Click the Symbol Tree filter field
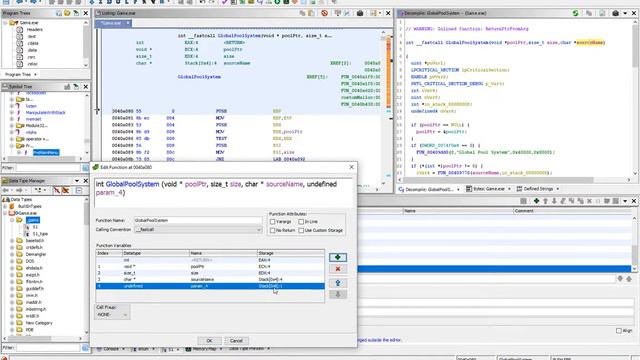The image size is (640, 360). pos(48,168)
